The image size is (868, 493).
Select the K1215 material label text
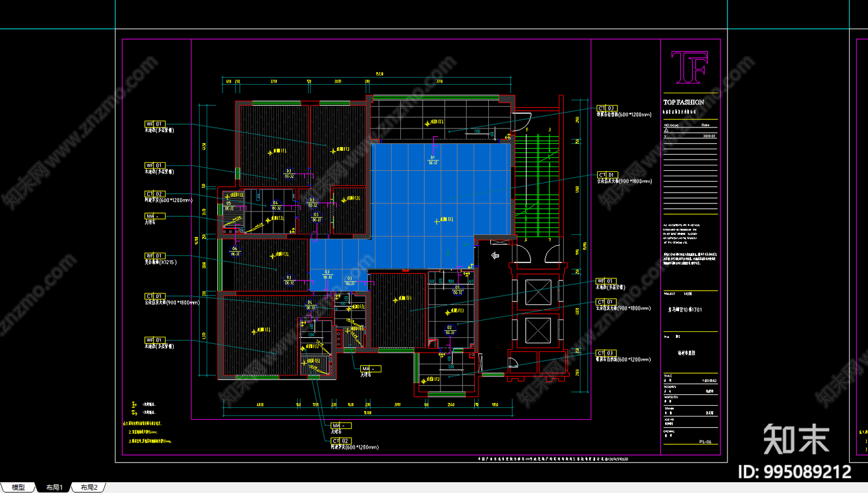coord(160,262)
